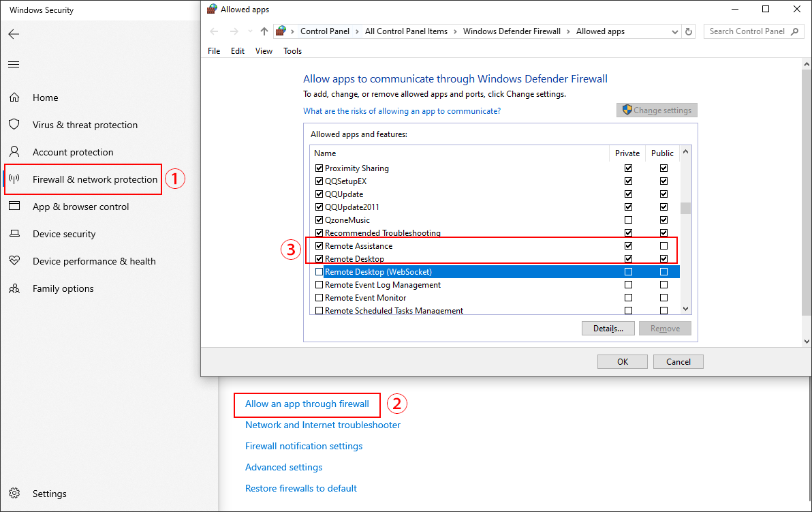Expand chevron after Control Panel breadcrumb

(357, 31)
